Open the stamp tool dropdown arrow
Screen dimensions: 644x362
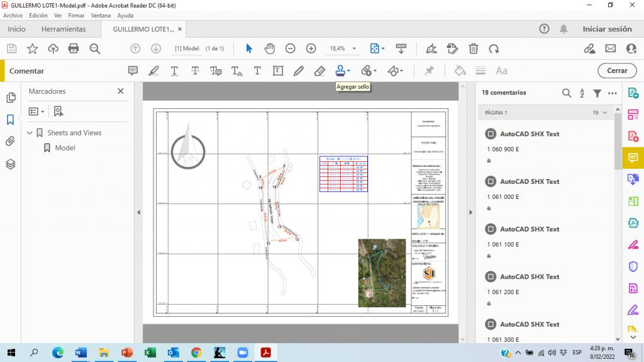[x=348, y=71]
